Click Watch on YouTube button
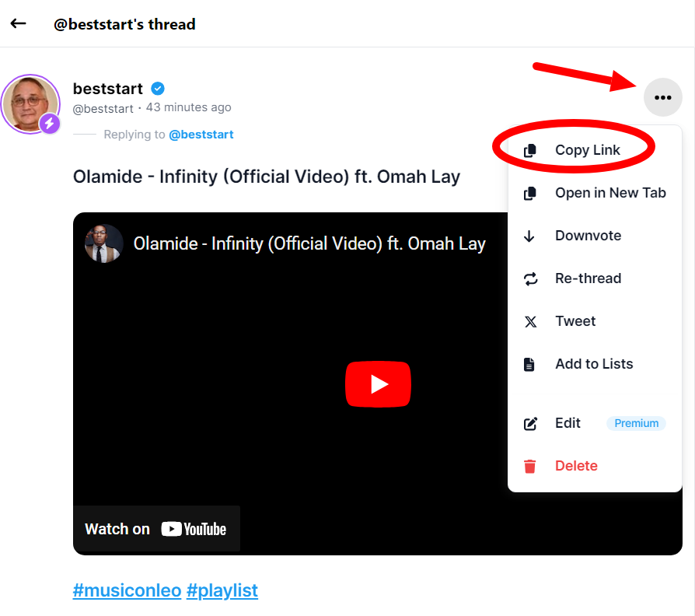Image resolution: width=695 pixels, height=616 pixels. pos(156,529)
